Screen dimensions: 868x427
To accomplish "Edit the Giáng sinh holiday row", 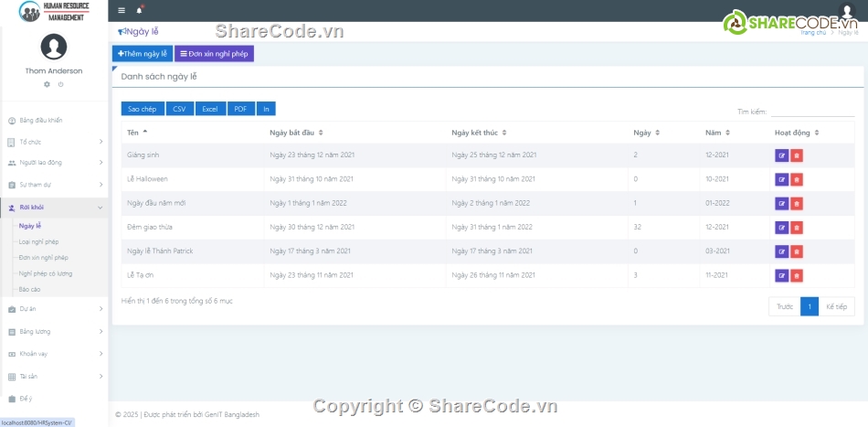I will tap(781, 155).
